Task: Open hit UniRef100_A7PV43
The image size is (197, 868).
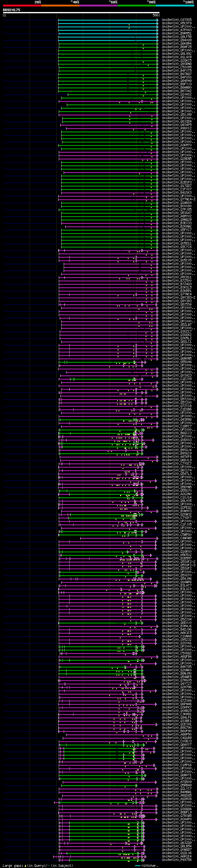Action: (x=177, y=30)
